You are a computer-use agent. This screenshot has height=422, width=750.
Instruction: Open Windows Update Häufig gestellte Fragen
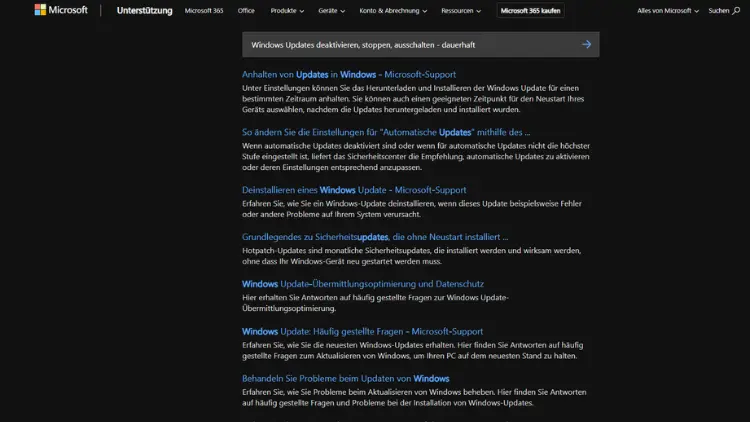coord(363,331)
